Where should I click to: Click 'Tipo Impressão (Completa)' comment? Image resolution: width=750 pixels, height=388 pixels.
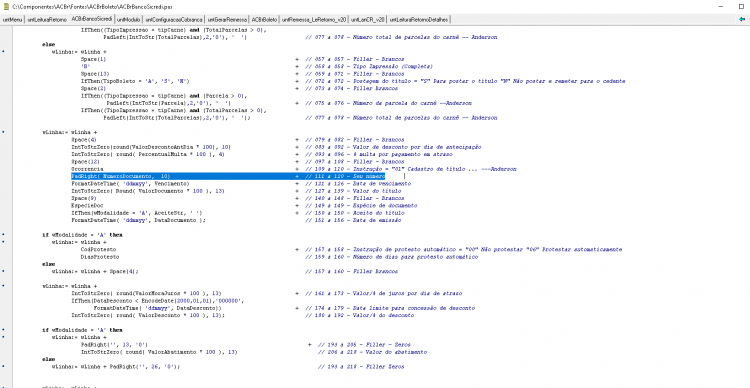click(x=393, y=67)
